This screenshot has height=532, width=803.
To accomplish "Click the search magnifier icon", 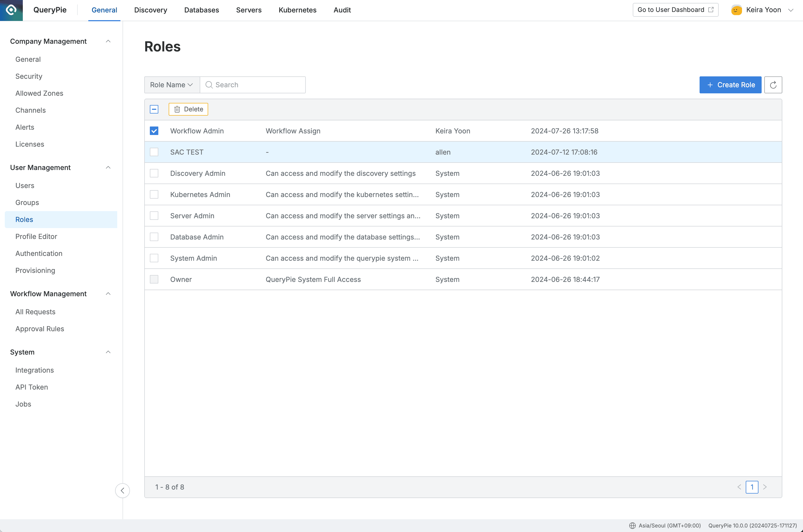I will pyautogui.click(x=209, y=85).
